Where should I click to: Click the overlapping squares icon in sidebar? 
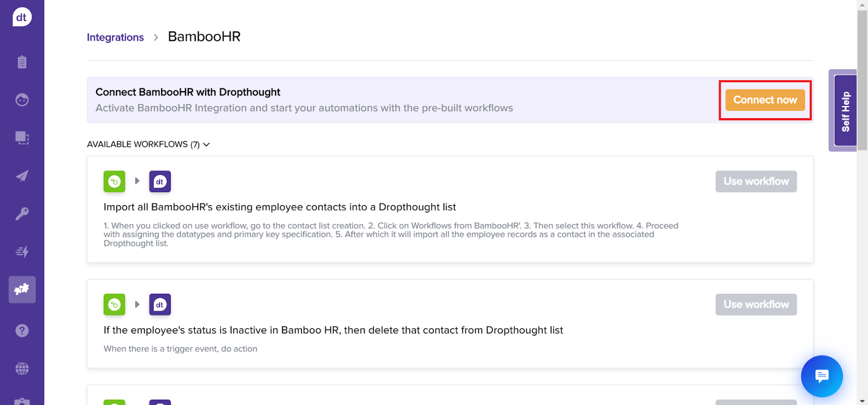point(22,138)
